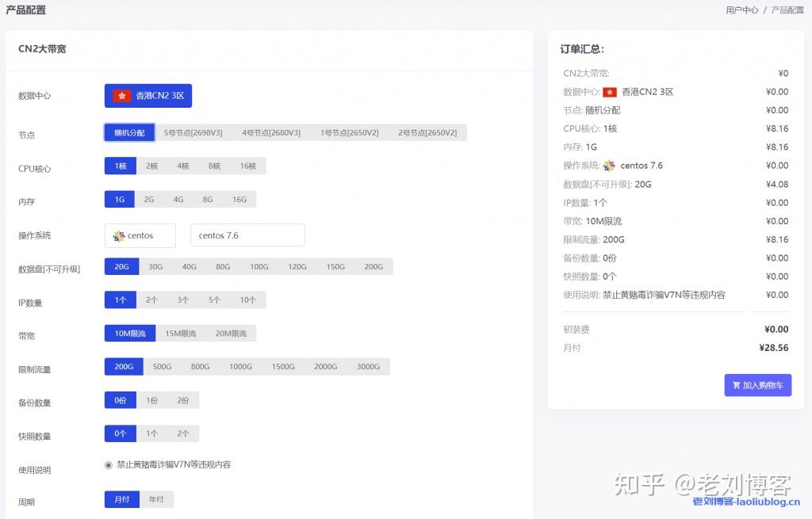Set data disk to 80G

[223, 266]
